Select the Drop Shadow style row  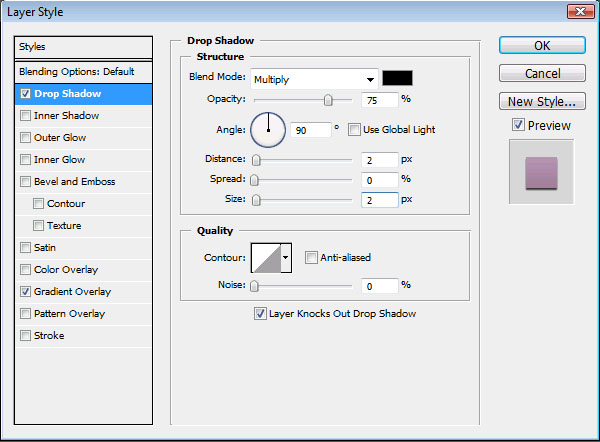pos(83,94)
